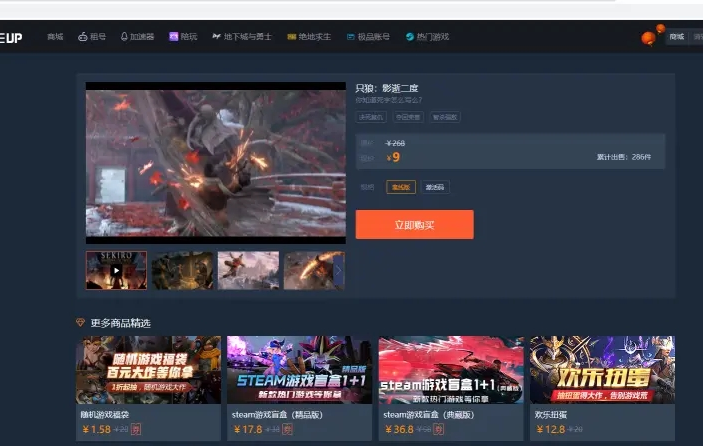This screenshot has width=703, height=446.
Task: Click the coupon badge on steam游戏盲盒（典藏版） price
Action: coord(439,429)
